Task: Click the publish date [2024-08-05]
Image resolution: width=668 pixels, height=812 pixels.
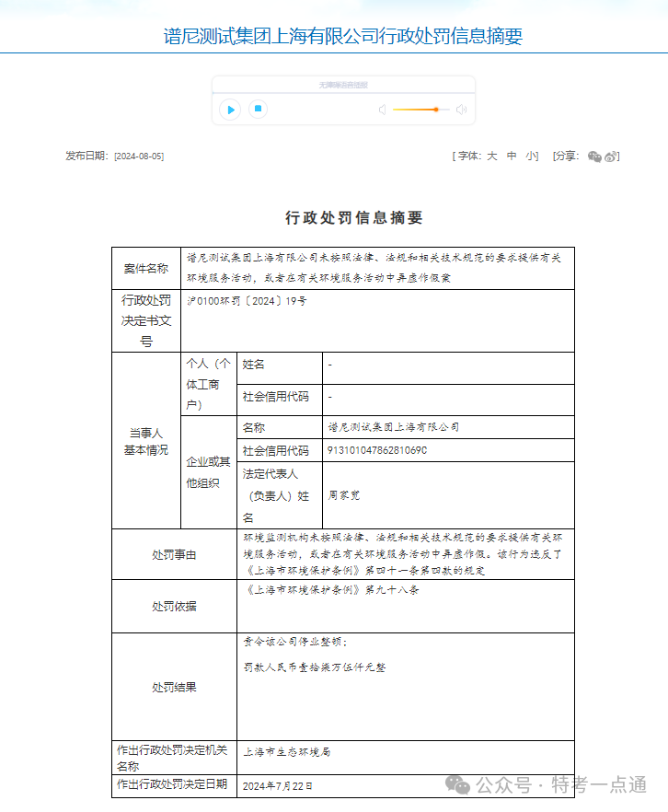Action: [139, 157]
